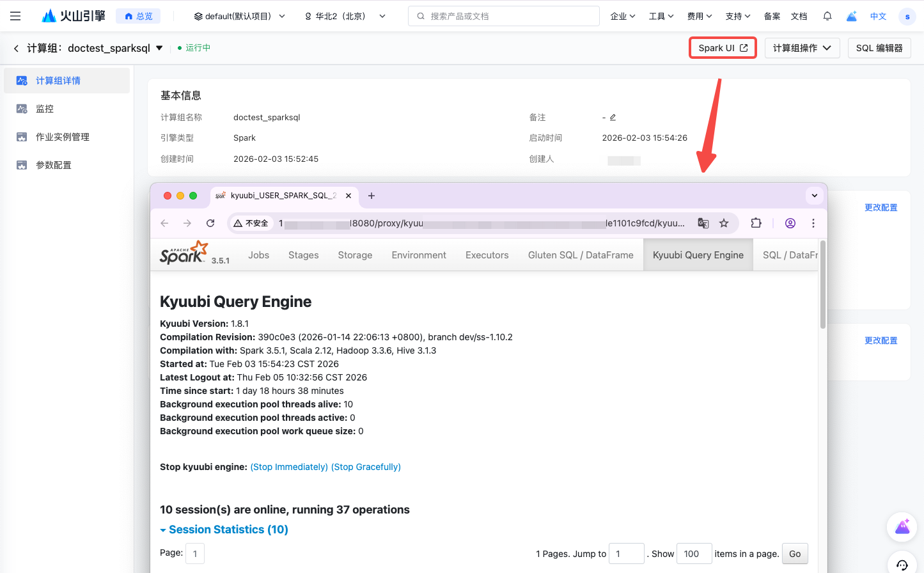This screenshot has width=924, height=573.
Task: Open the AI assistant icon in header
Action: (852, 16)
